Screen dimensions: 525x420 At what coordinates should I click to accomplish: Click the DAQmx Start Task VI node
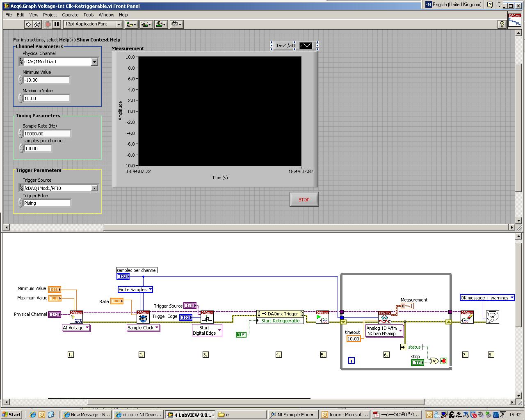point(322,317)
